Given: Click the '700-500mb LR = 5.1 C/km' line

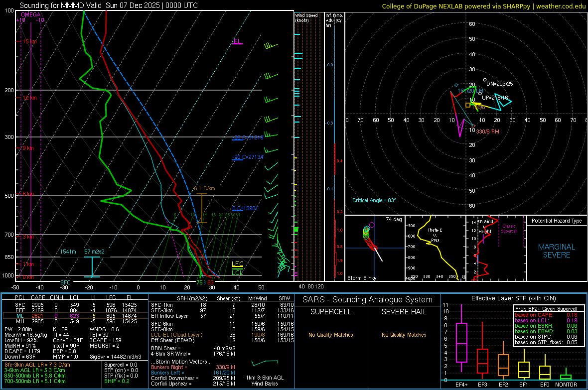Looking at the screenshot, I should tap(35, 381).
